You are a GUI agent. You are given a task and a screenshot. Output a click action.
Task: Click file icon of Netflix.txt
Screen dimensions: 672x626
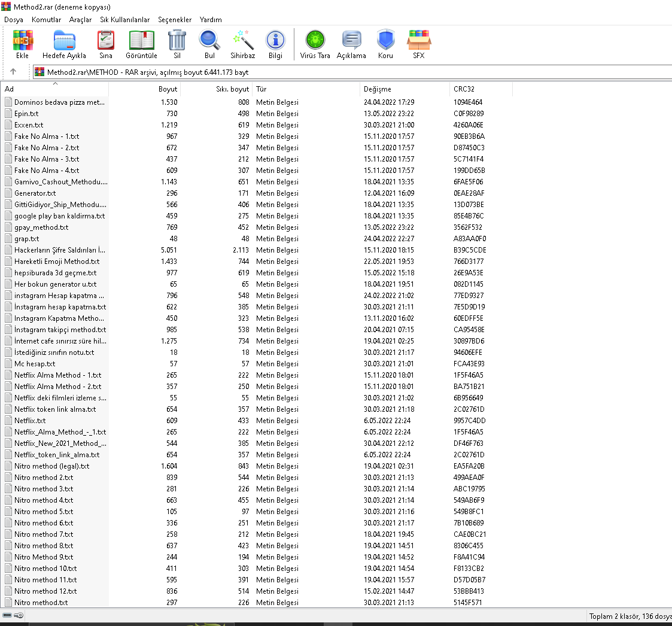coord(8,421)
